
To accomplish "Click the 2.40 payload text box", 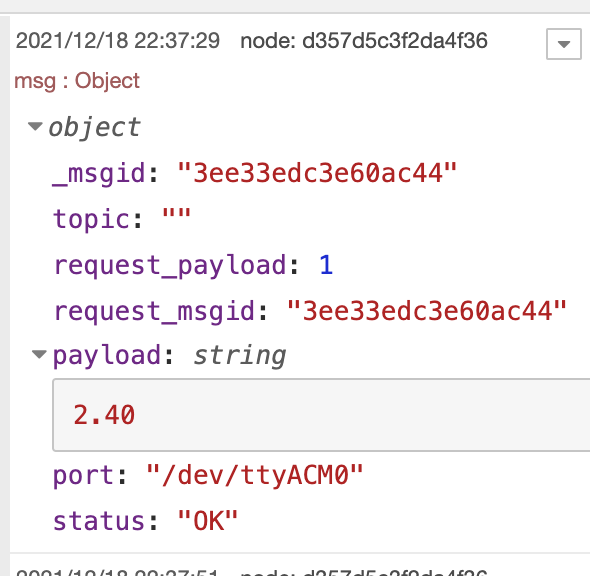I will click(x=321, y=415).
